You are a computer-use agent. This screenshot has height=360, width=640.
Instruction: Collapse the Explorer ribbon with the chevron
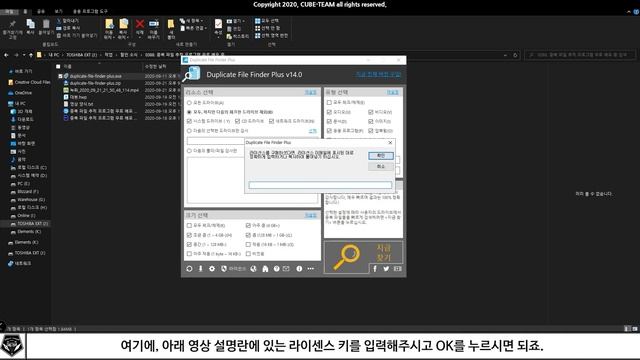point(629,12)
